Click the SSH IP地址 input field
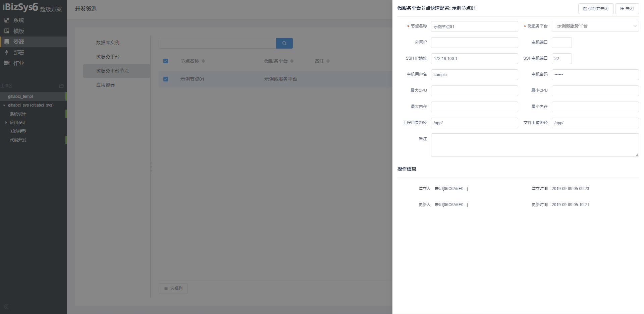644x314 pixels. point(474,59)
